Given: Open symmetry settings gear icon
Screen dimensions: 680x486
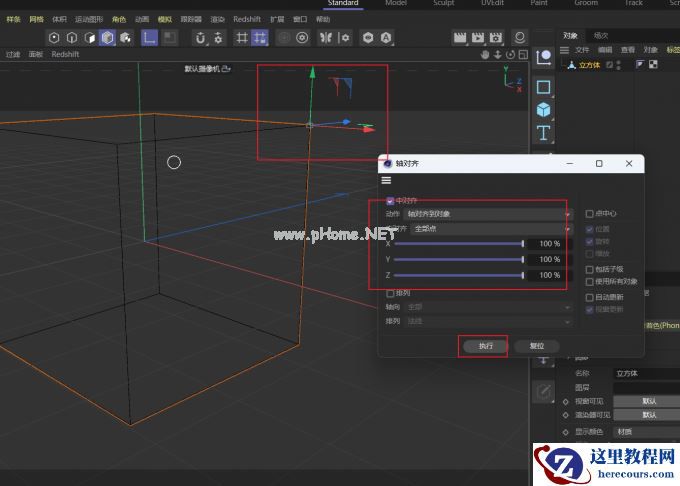Looking at the screenshot, I should [344, 38].
